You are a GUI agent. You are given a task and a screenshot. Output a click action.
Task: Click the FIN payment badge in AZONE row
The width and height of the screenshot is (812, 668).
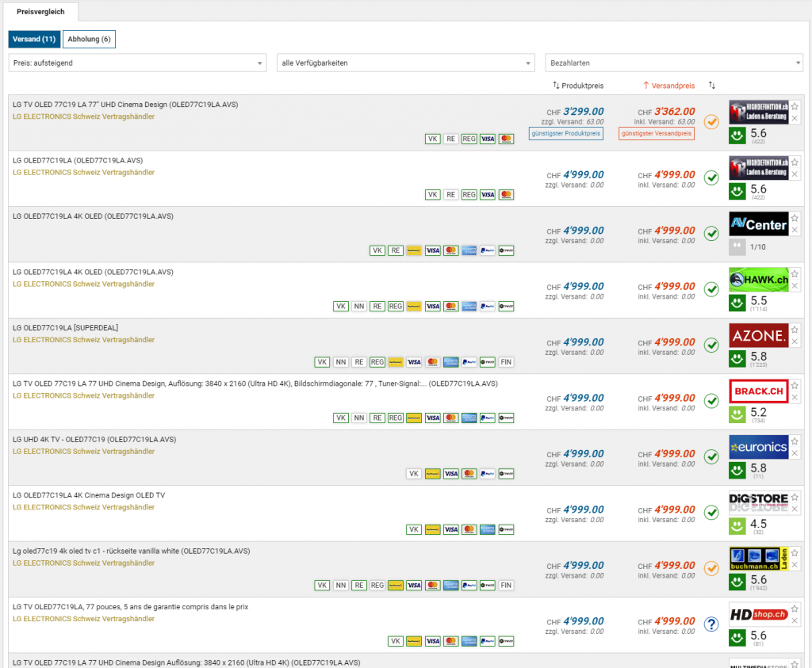pos(506,362)
